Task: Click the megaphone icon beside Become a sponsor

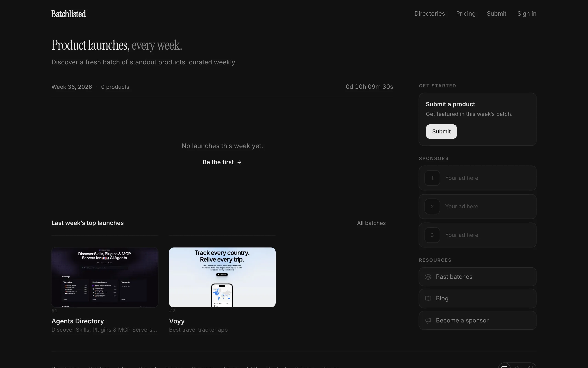Action: point(428,321)
